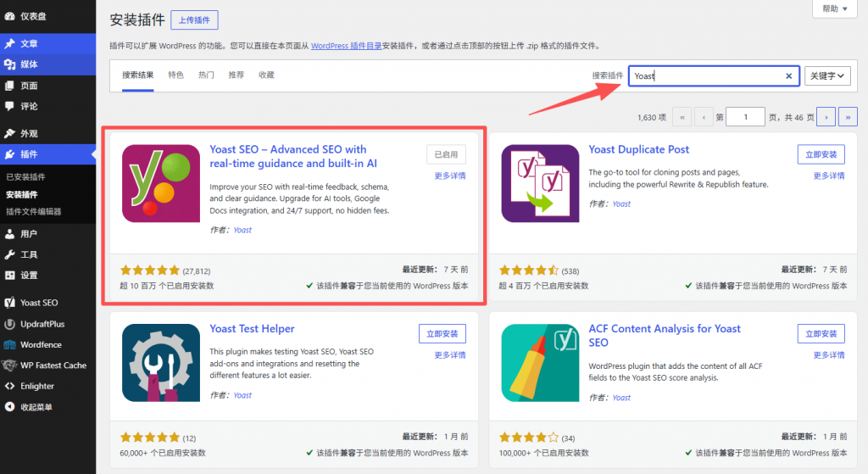This screenshot has height=474, width=868.
Task: Open the Yoast SEO plugin logo thumbnail
Action: (x=161, y=183)
